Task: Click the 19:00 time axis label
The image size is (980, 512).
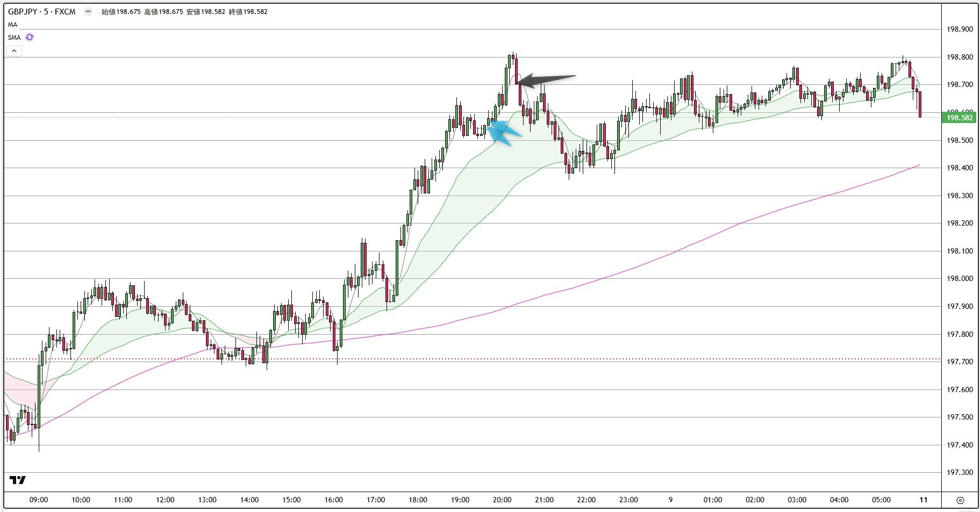Action: [x=460, y=500]
